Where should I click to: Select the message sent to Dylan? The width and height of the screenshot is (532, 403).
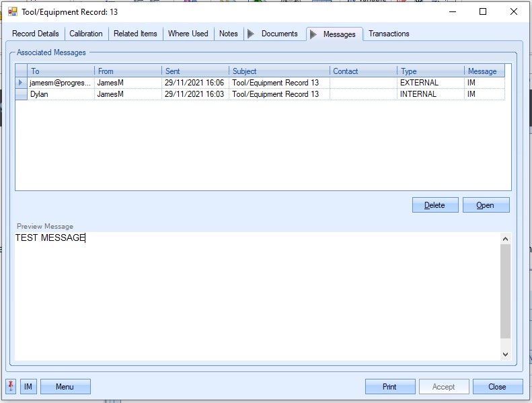click(61, 95)
